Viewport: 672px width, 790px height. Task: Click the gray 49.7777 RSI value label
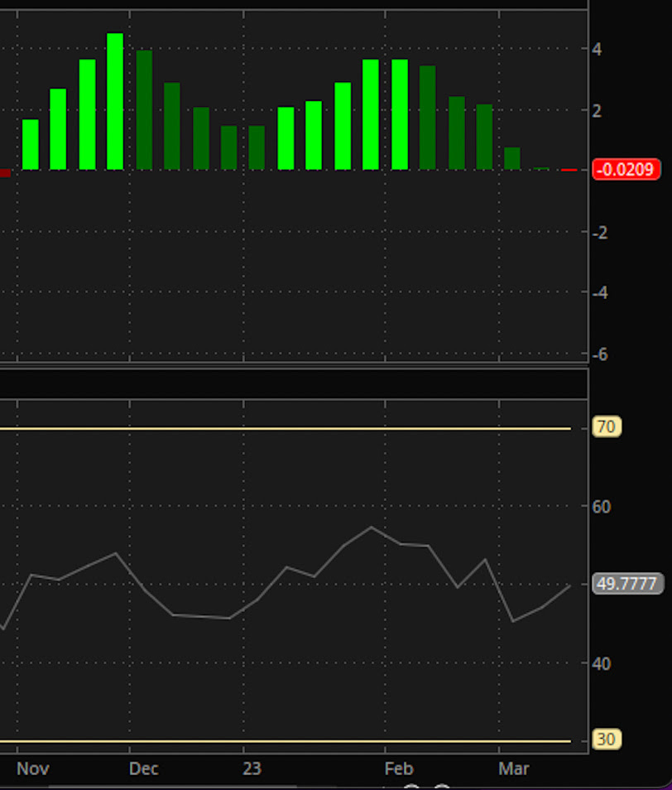[x=627, y=584]
